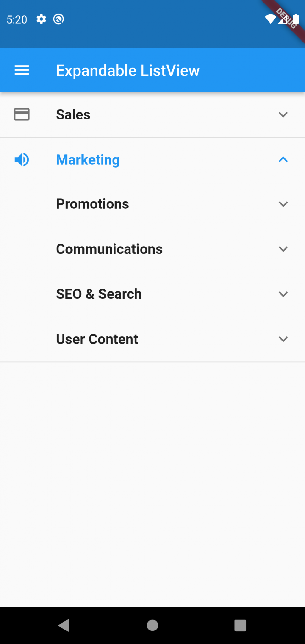Viewport: 305px width, 644px height.
Task: Select the Marketing header text
Action: pyautogui.click(x=88, y=160)
